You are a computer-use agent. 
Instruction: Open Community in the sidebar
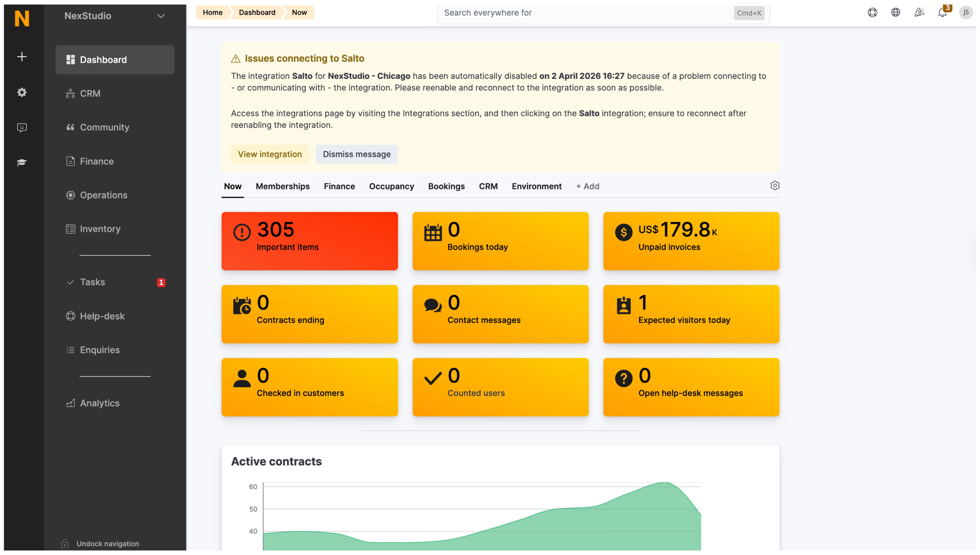(115, 127)
